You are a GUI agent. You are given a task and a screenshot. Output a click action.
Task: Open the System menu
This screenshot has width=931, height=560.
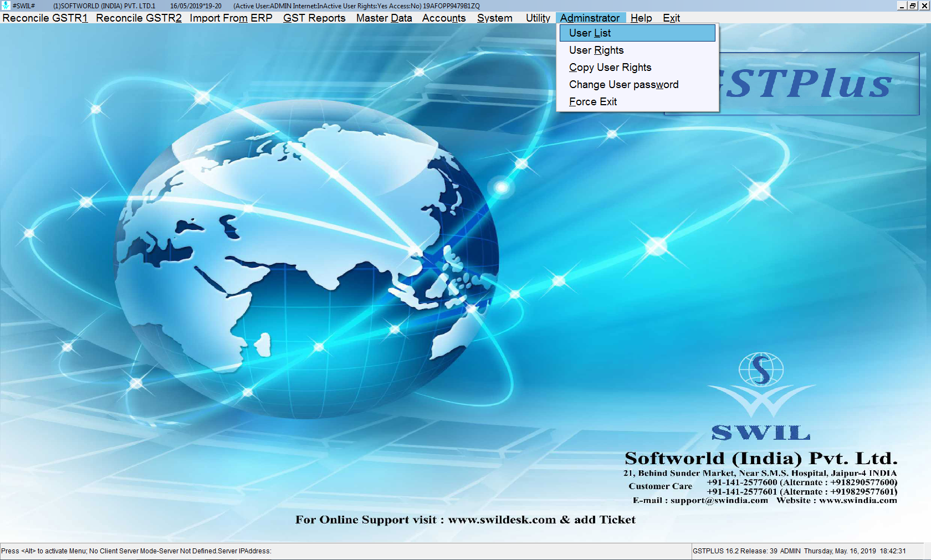[495, 18]
